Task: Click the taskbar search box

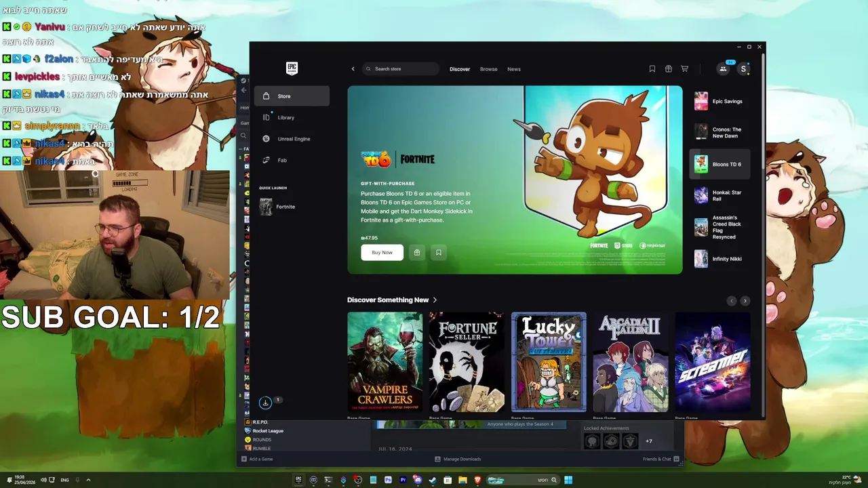Action: click(524, 480)
